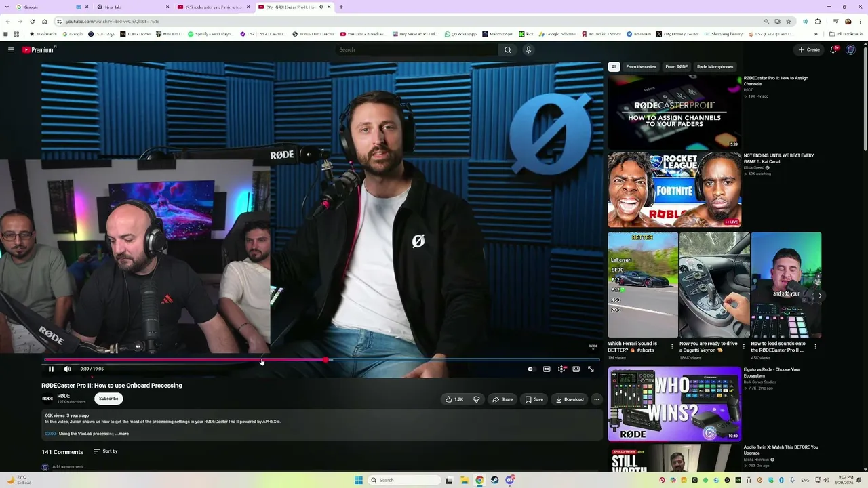Open options for the Ferrari short
The width and height of the screenshot is (868, 488).
tap(672, 346)
